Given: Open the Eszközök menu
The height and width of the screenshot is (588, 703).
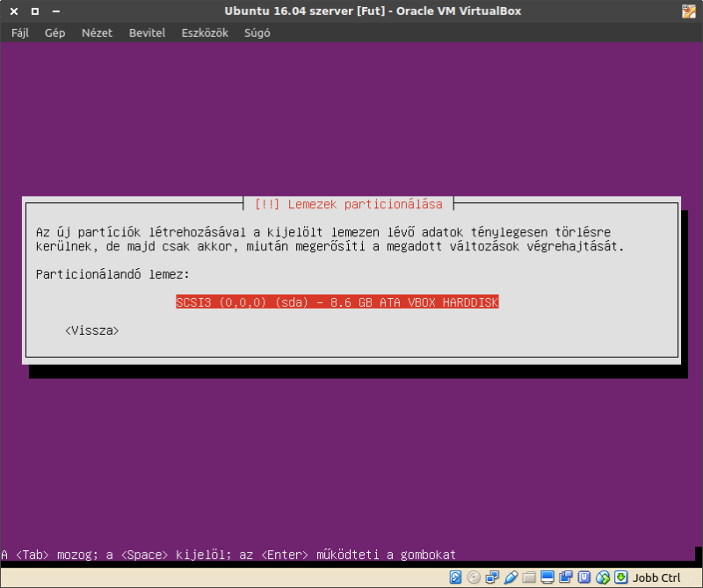Looking at the screenshot, I should 205,33.
